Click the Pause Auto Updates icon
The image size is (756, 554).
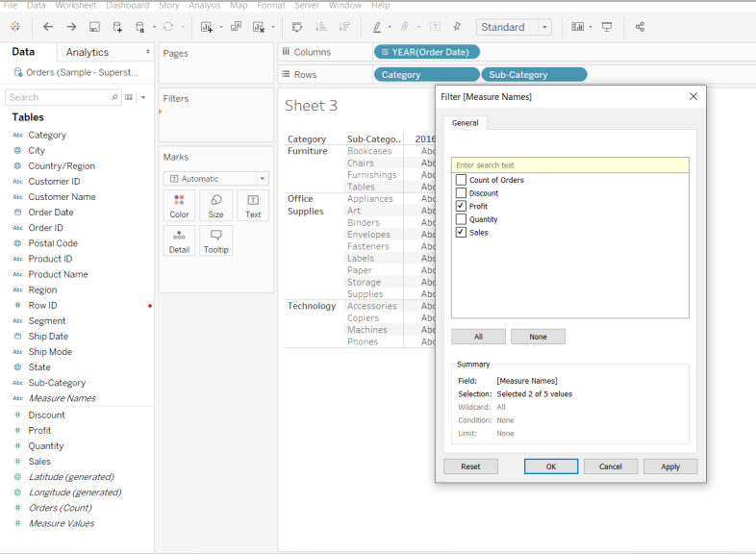click(139, 27)
